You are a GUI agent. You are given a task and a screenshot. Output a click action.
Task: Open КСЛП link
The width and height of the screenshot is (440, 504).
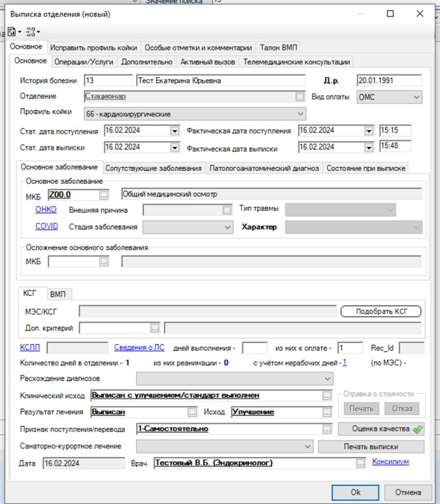click(30, 347)
